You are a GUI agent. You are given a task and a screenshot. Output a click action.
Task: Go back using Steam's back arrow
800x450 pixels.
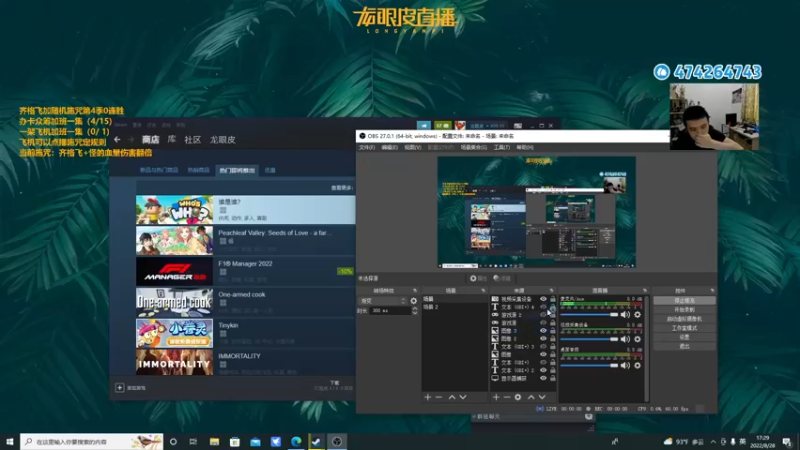[x=117, y=139]
